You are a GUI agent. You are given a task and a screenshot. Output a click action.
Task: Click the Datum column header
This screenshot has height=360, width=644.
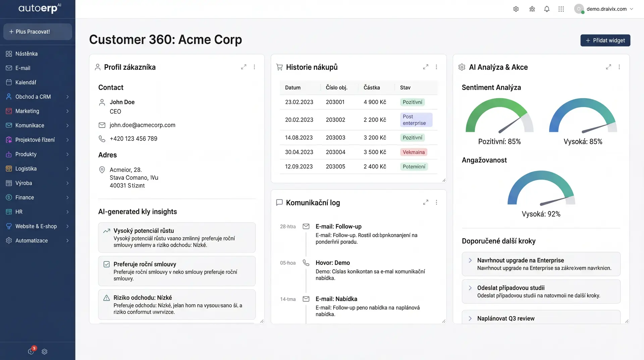pos(293,88)
